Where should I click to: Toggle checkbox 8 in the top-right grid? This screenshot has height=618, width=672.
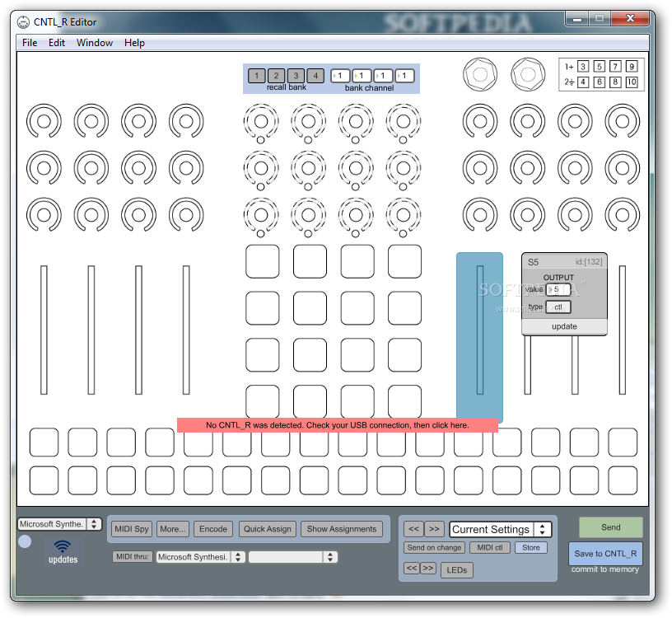[x=615, y=82]
